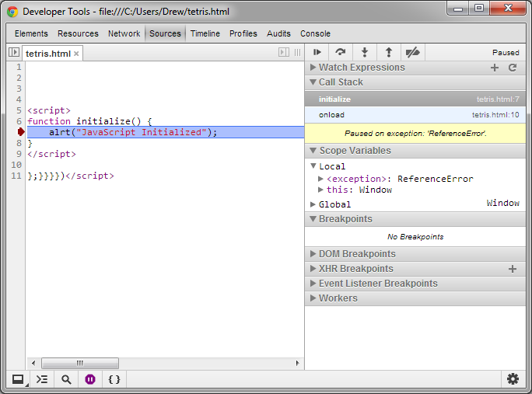The height and width of the screenshot is (394, 532).
Task: Select the onload call stack frame
Action: click(415, 115)
